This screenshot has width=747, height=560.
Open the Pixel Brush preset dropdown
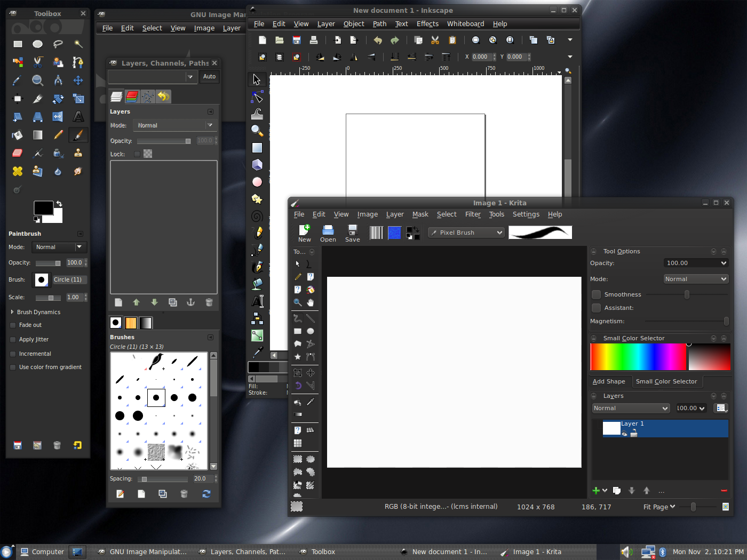coord(466,232)
